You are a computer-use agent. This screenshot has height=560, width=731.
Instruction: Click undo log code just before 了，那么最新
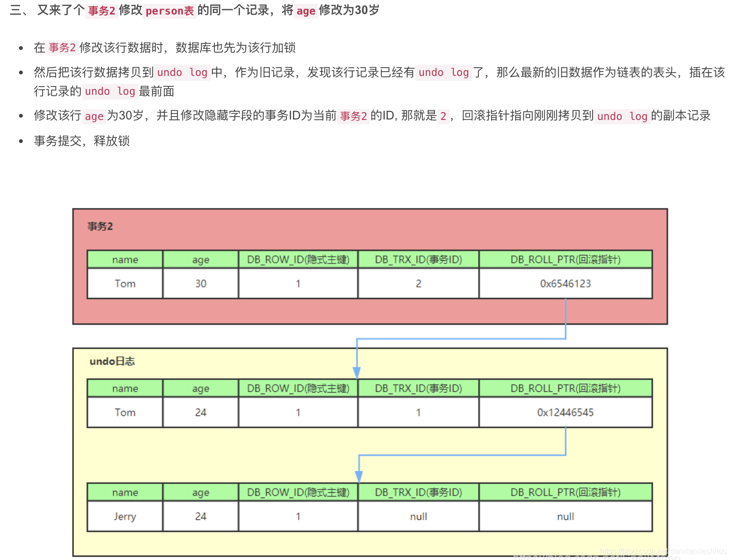tap(444, 73)
